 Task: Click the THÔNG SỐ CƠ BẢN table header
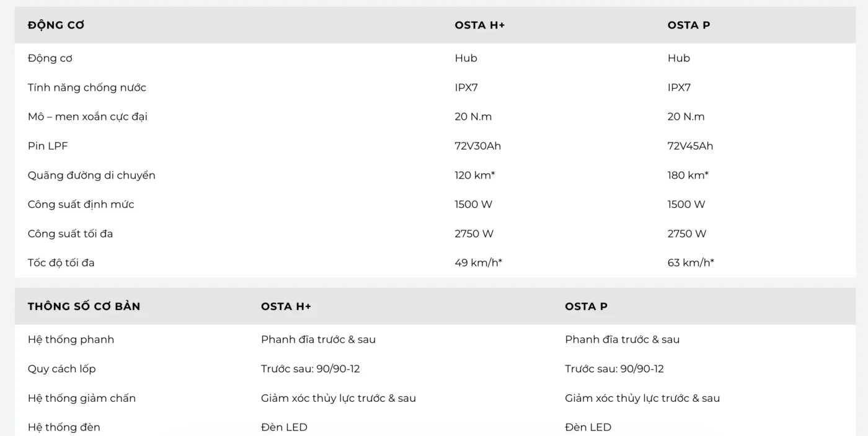coord(84,306)
